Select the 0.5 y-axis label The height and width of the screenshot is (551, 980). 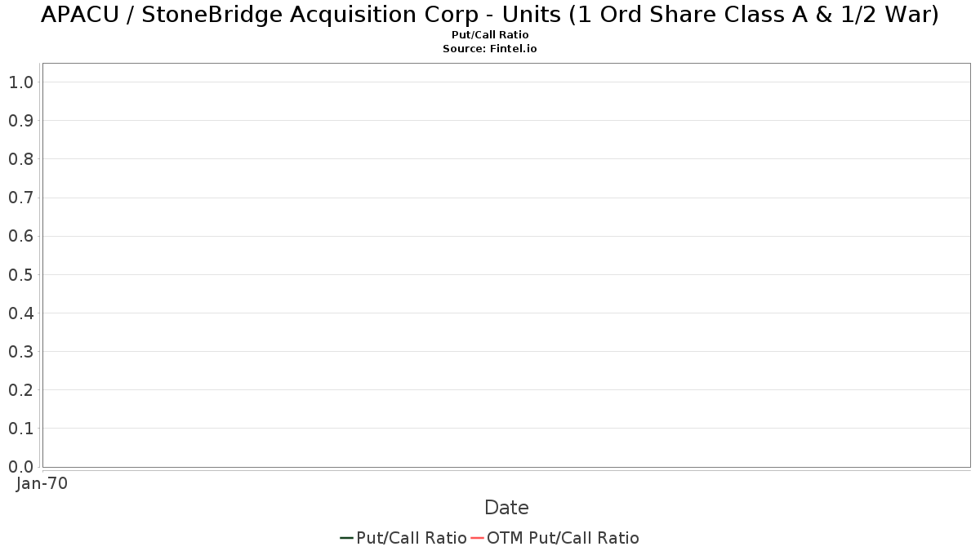[x=20, y=274]
